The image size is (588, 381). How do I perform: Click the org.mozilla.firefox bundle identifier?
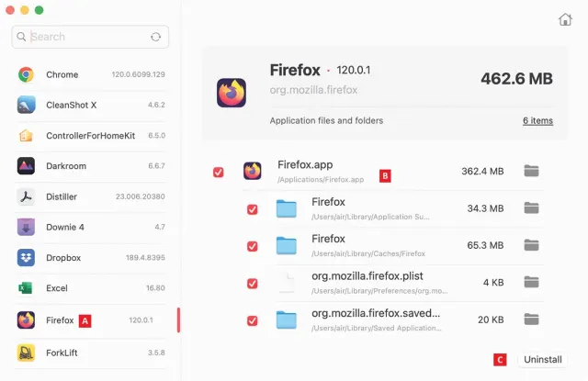pyautogui.click(x=313, y=90)
